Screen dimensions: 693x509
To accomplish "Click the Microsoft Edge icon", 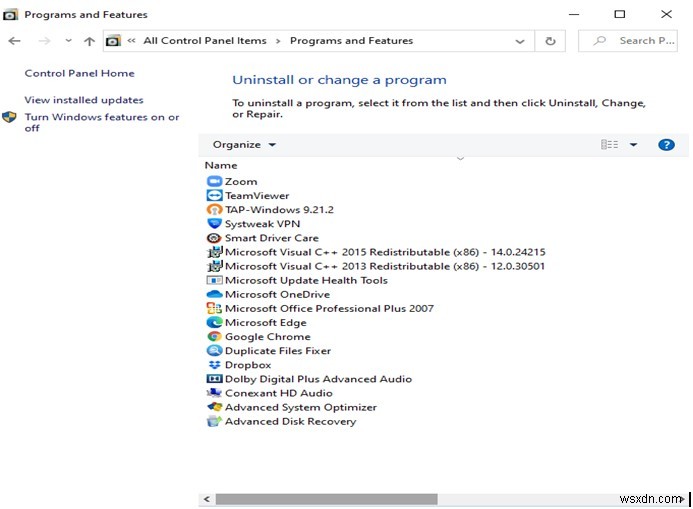I will click(x=214, y=323).
